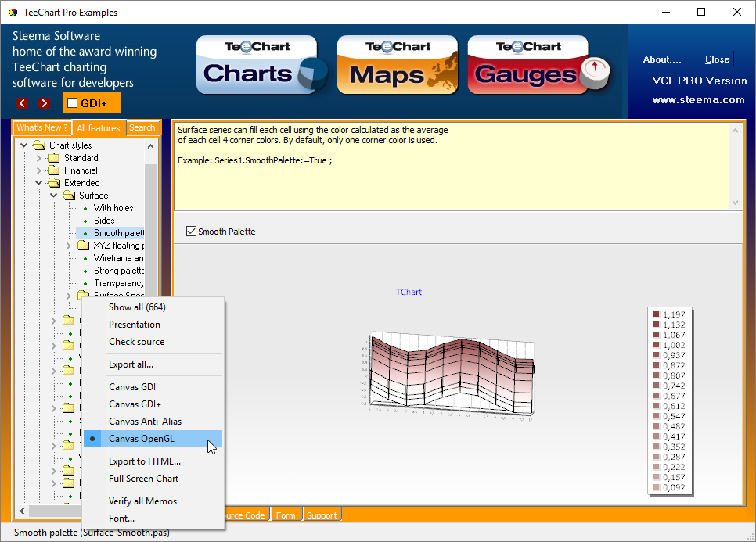Select the Wireframe tree item
Screen dimensions: 756x542
[x=119, y=258]
